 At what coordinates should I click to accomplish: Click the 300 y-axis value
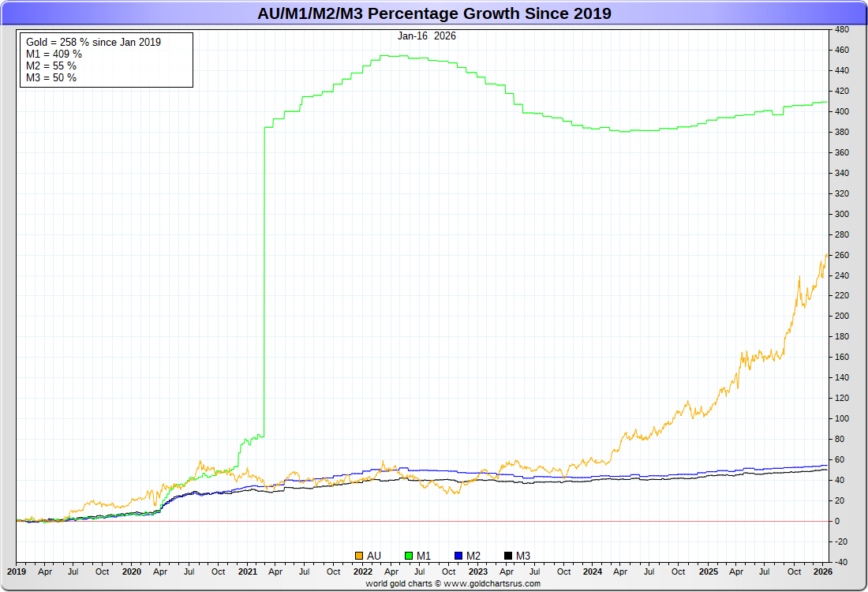[x=842, y=214]
